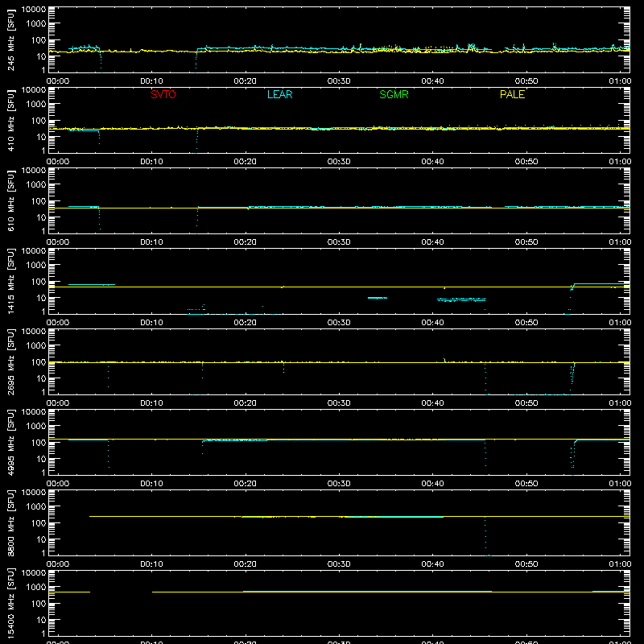644x644 pixels.
Task: Click 00:10 tick under 245 MHz plot
Action: (151, 81)
